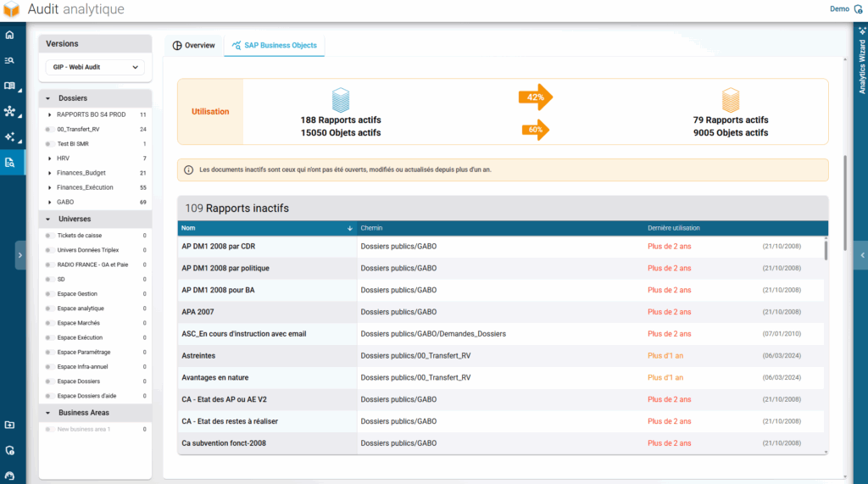Toggle the Tickets de caisse universe switch

tap(48, 236)
